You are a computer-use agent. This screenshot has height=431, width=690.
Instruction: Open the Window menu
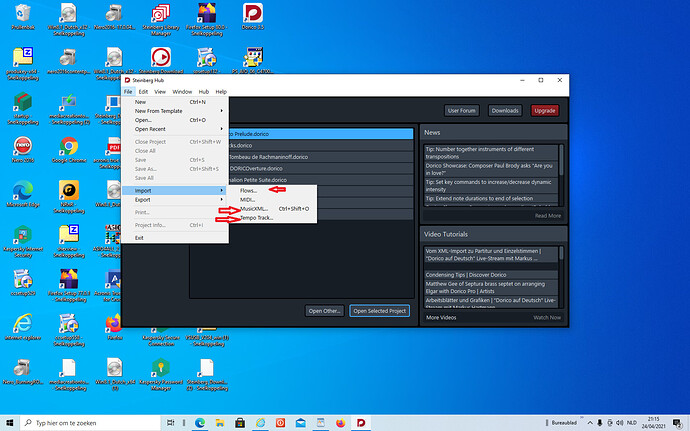coord(182,92)
